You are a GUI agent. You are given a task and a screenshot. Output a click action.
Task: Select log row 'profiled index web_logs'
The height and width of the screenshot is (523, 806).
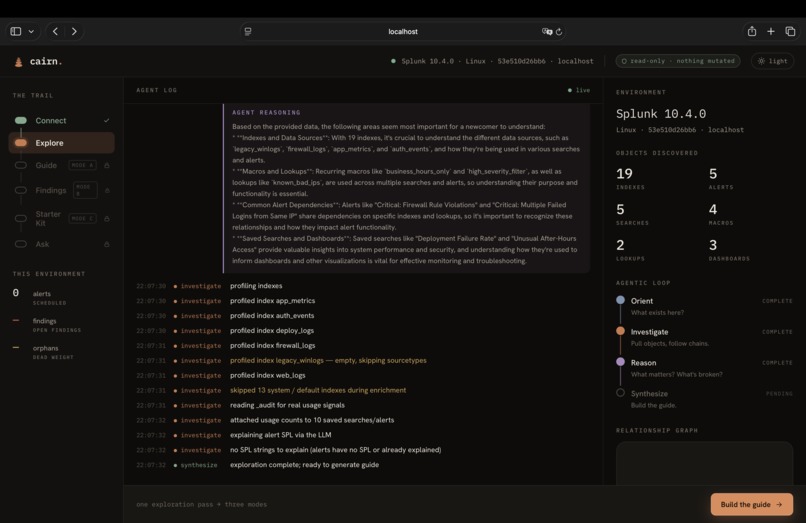(363, 375)
